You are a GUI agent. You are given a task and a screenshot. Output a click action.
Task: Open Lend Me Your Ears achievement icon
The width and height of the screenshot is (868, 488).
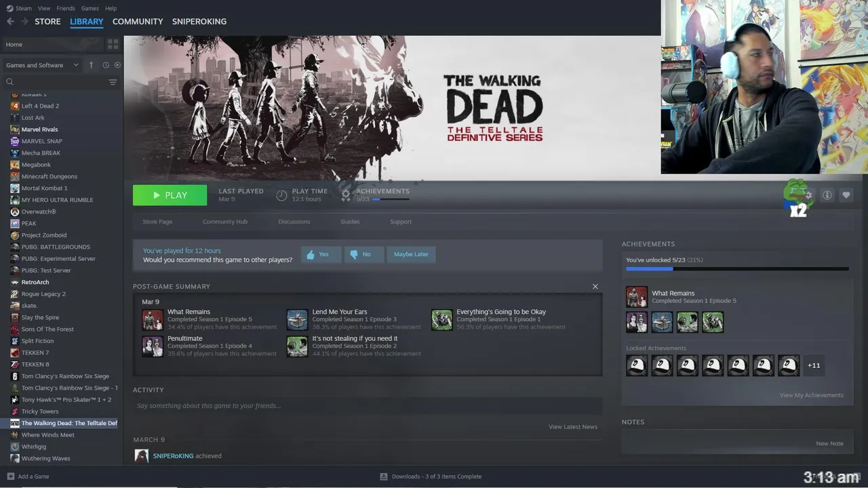pos(297,320)
